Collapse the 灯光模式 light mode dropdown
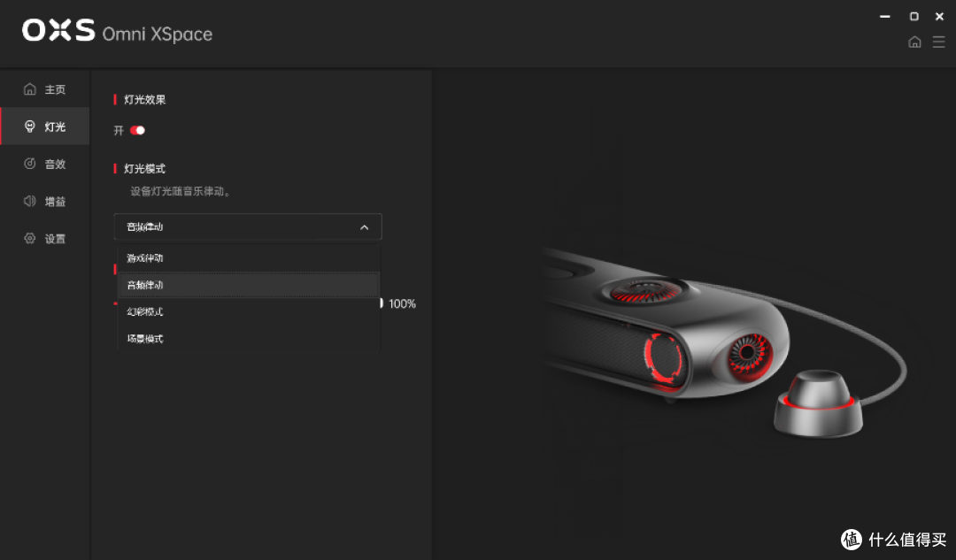Screen dimensions: 956x560 tap(248, 226)
